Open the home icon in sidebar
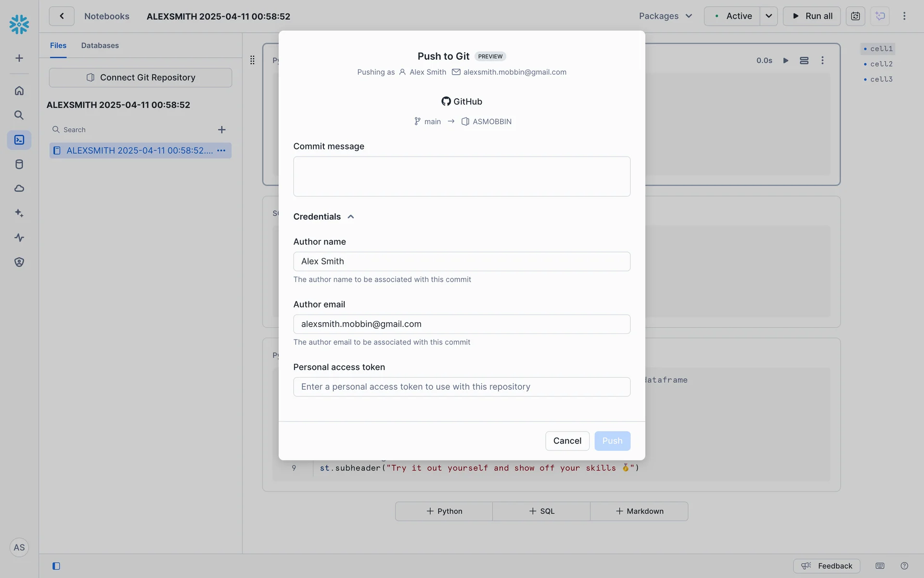The height and width of the screenshot is (578, 924). (19, 91)
